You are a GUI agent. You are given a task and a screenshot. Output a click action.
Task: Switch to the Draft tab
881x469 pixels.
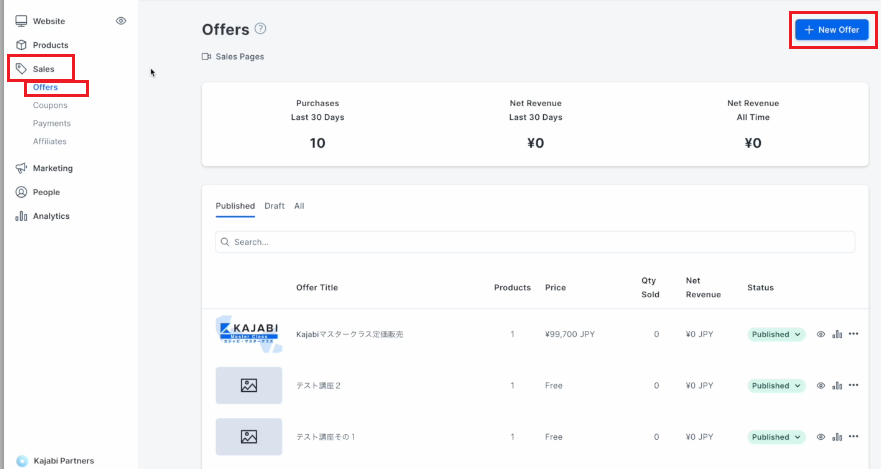pos(274,206)
